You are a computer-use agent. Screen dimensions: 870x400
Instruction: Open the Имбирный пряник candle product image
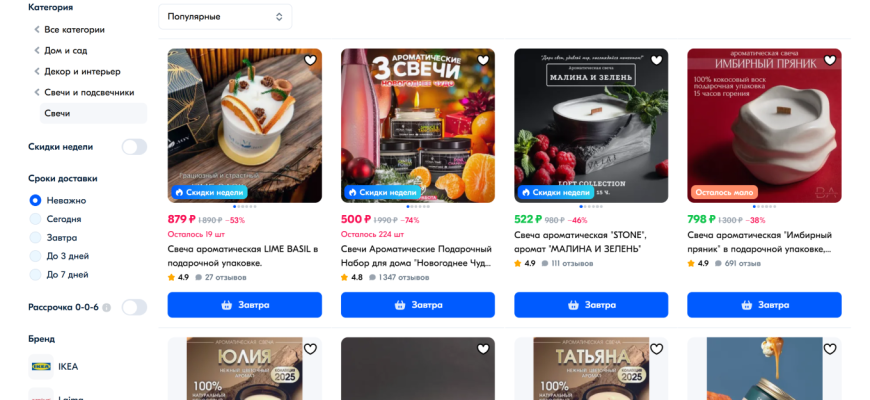(x=764, y=125)
